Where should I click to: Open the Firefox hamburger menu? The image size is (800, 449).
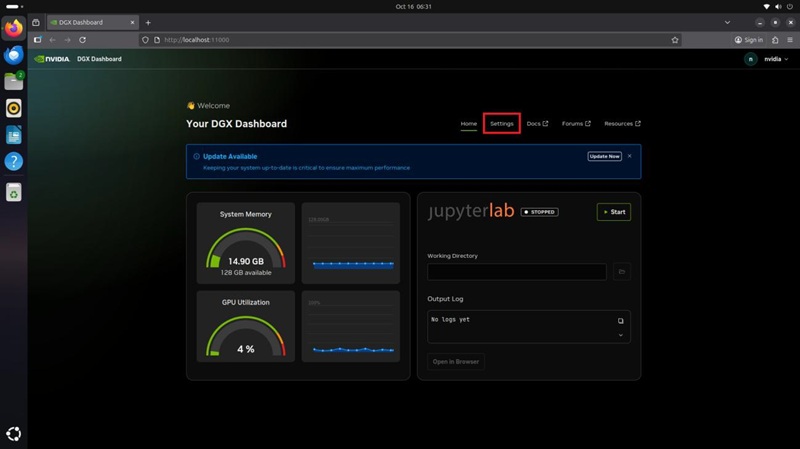(x=790, y=40)
